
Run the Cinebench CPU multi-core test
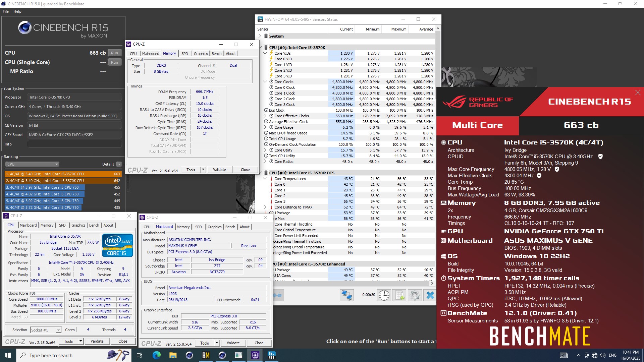click(114, 53)
